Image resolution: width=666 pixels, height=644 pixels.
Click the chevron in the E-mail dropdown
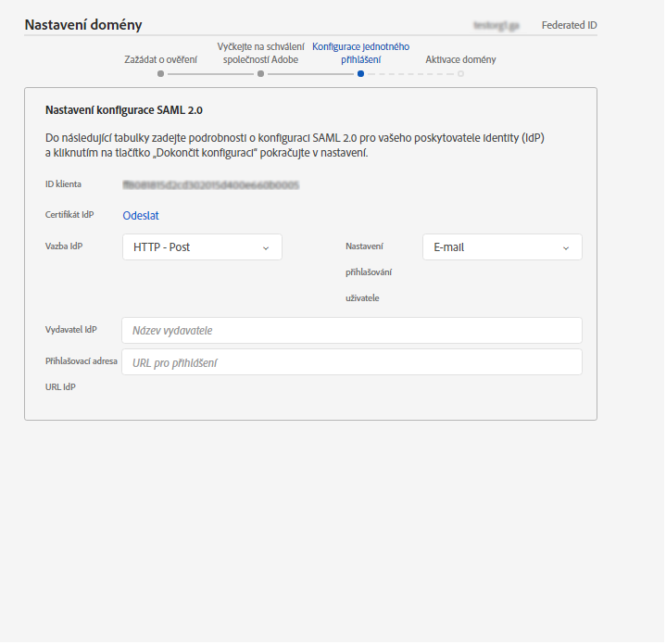[565, 247]
